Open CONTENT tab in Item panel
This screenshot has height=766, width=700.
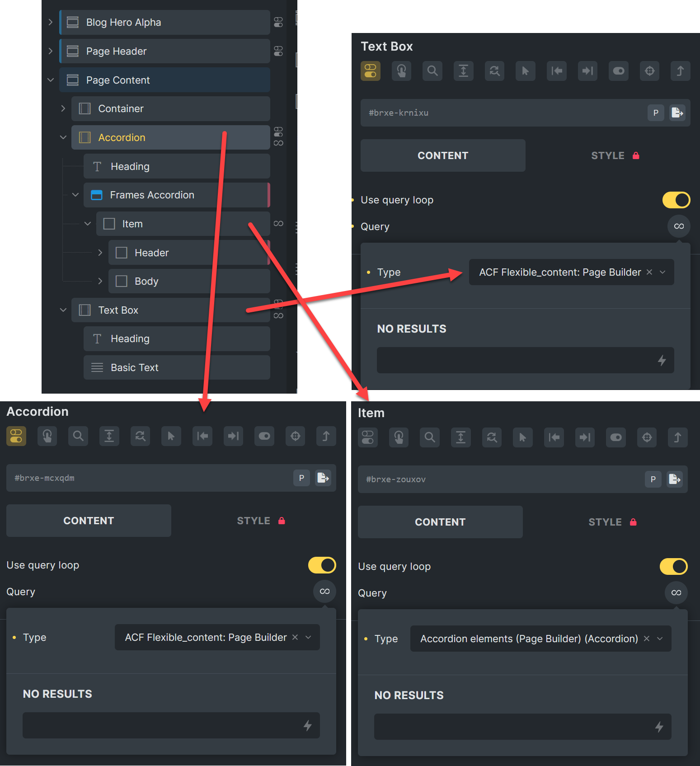pyautogui.click(x=440, y=522)
